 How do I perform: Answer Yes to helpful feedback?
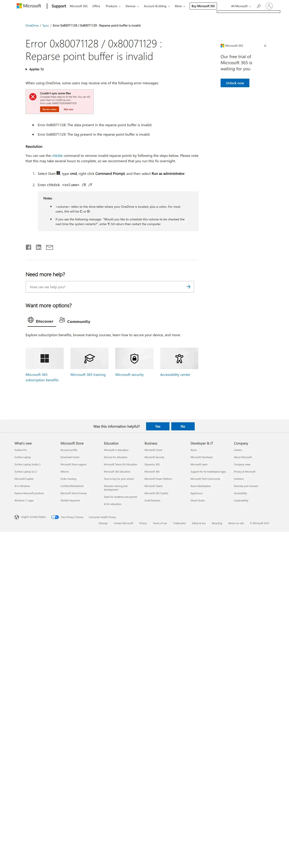pyautogui.click(x=158, y=426)
